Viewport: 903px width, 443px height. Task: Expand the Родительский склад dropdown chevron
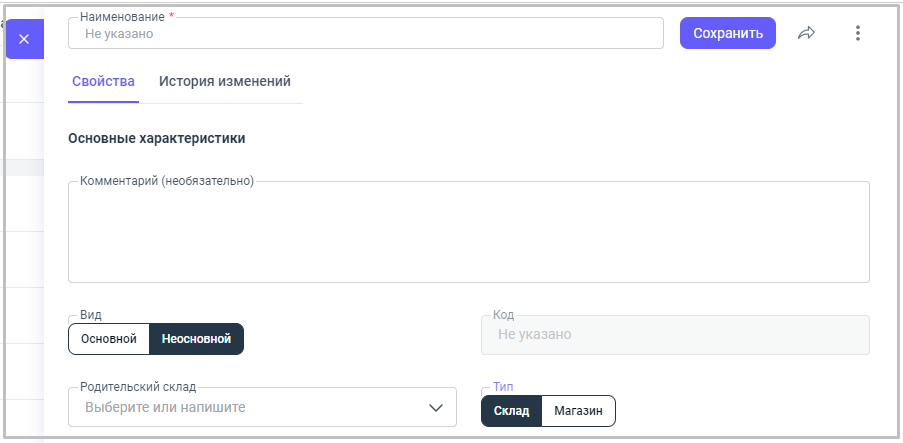coord(436,407)
